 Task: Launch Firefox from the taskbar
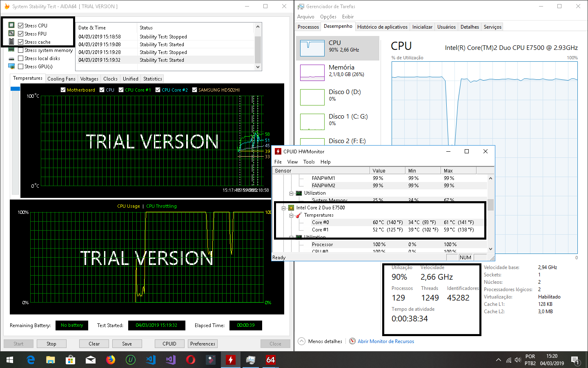click(111, 360)
